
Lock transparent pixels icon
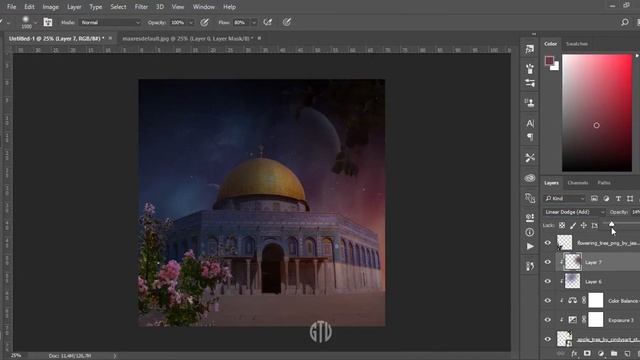(562, 225)
